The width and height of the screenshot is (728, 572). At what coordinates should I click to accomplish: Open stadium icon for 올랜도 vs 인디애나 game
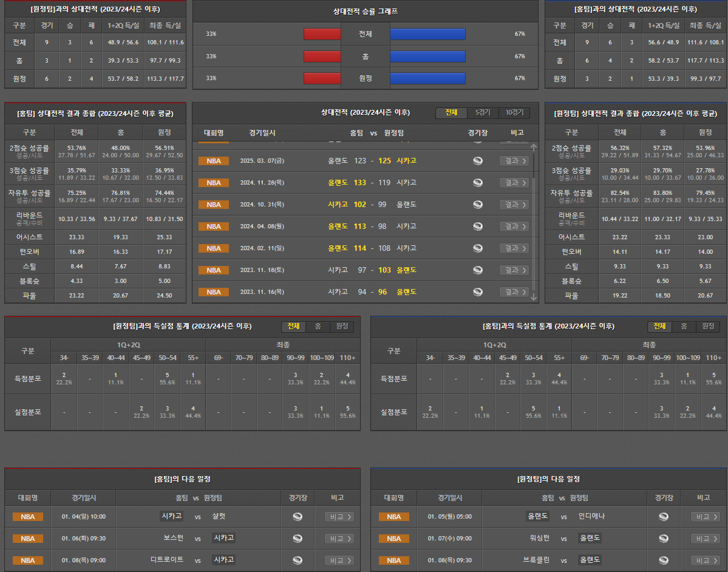coord(664,517)
